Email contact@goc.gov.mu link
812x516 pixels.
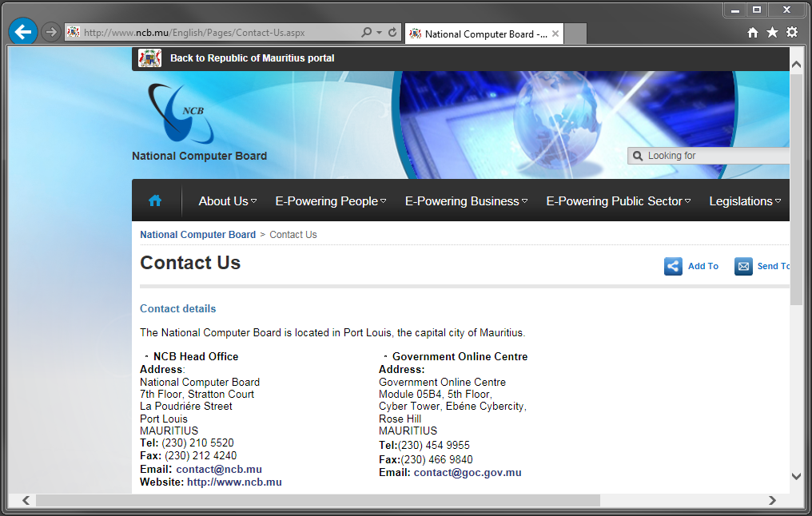click(x=468, y=473)
